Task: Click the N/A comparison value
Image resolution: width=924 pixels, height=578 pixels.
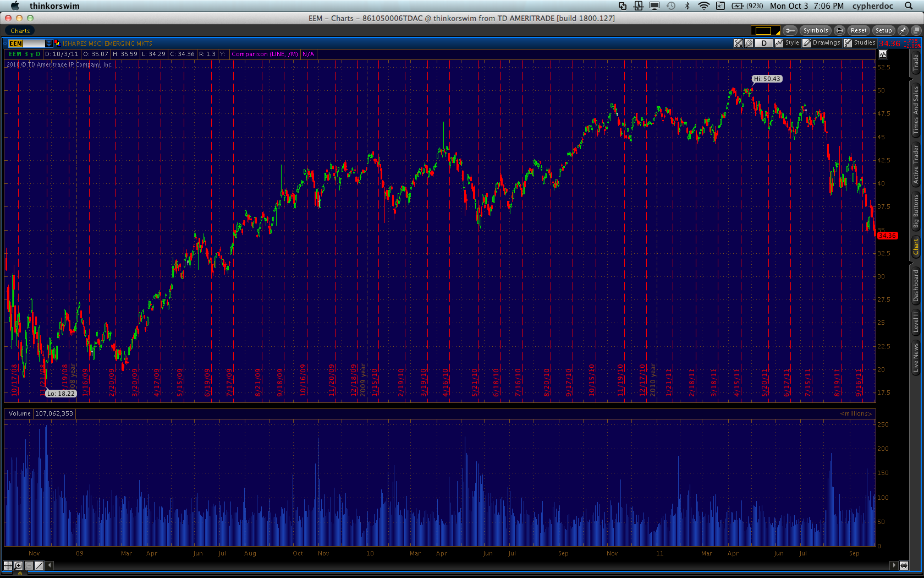Action: (x=308, y=54)
